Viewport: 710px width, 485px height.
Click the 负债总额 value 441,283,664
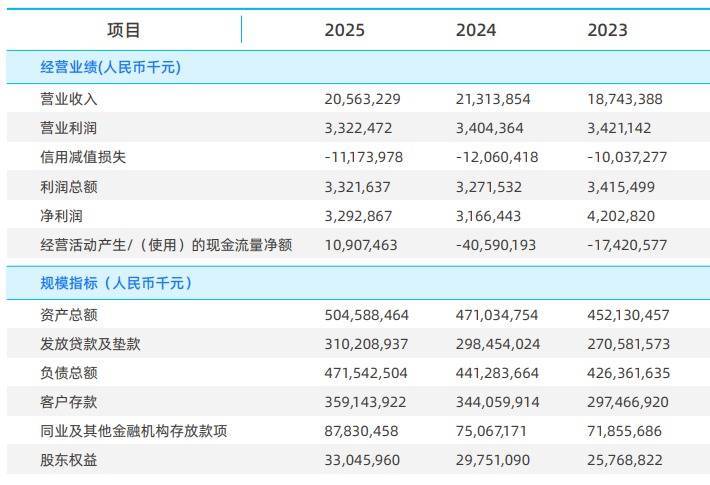[x=498, y=373]
